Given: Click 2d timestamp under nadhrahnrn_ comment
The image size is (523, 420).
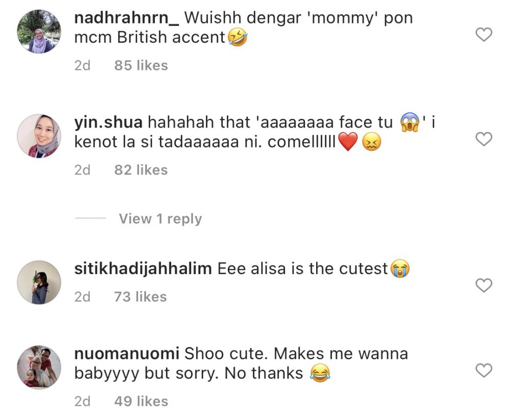Looking at the screenshot, I should click(x=82, y=66).
